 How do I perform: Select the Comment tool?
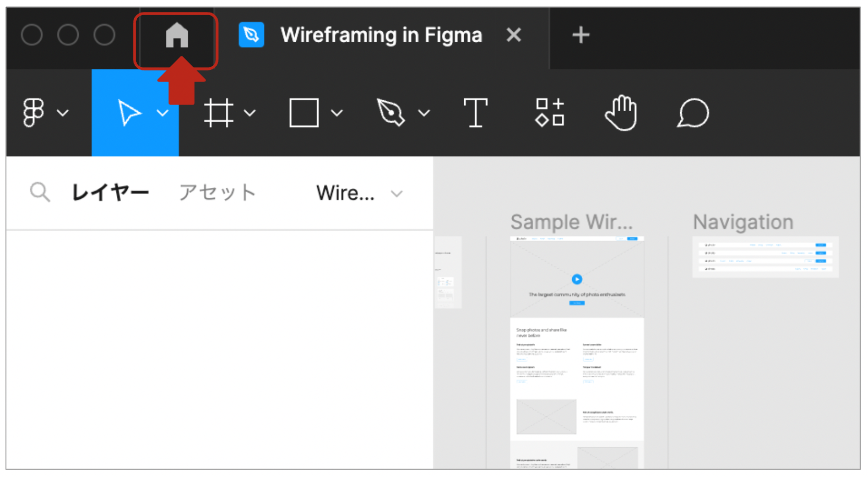(693, 113)
